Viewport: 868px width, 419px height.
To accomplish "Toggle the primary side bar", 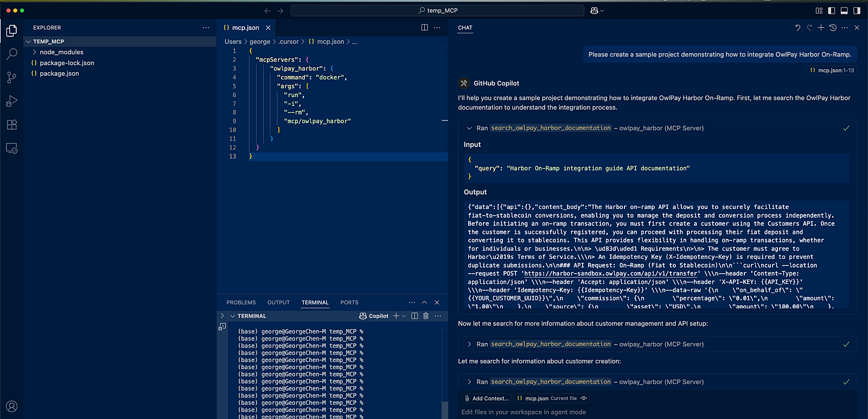I will click(832, 10).
